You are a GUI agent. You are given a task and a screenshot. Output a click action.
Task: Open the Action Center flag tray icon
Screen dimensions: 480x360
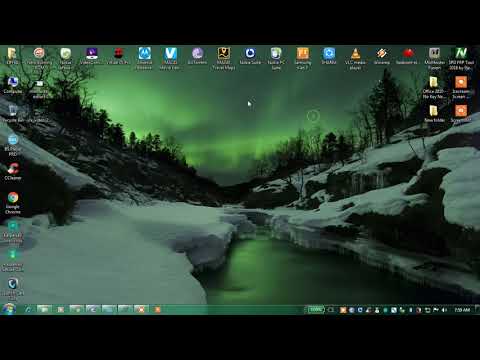436,310
